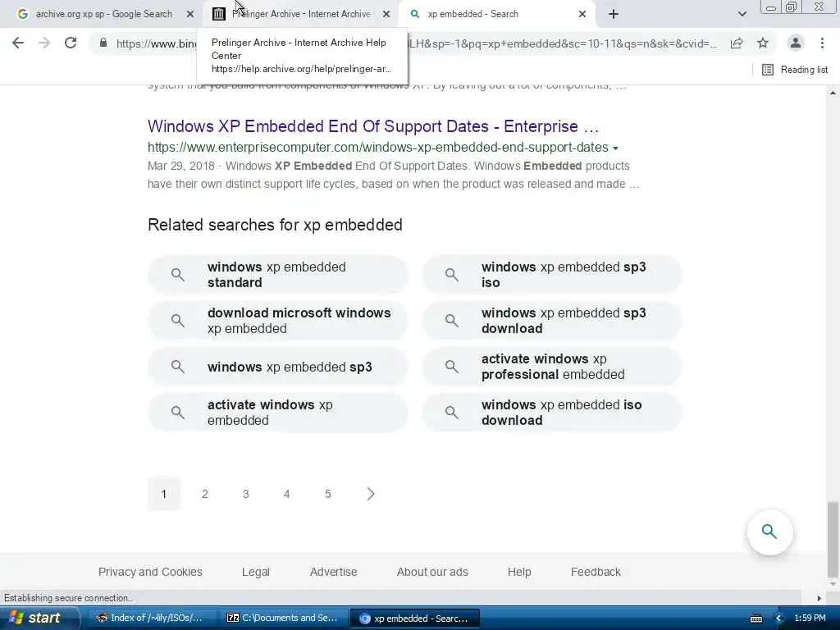Go to results page 2
The image size is (840, 630).
point(204,494)
